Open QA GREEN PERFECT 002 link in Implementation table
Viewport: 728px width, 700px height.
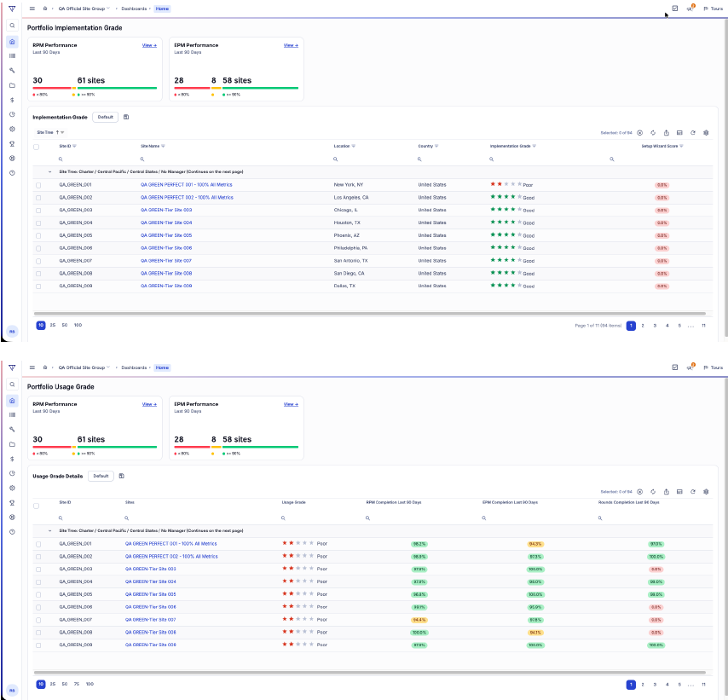[187, 198]
